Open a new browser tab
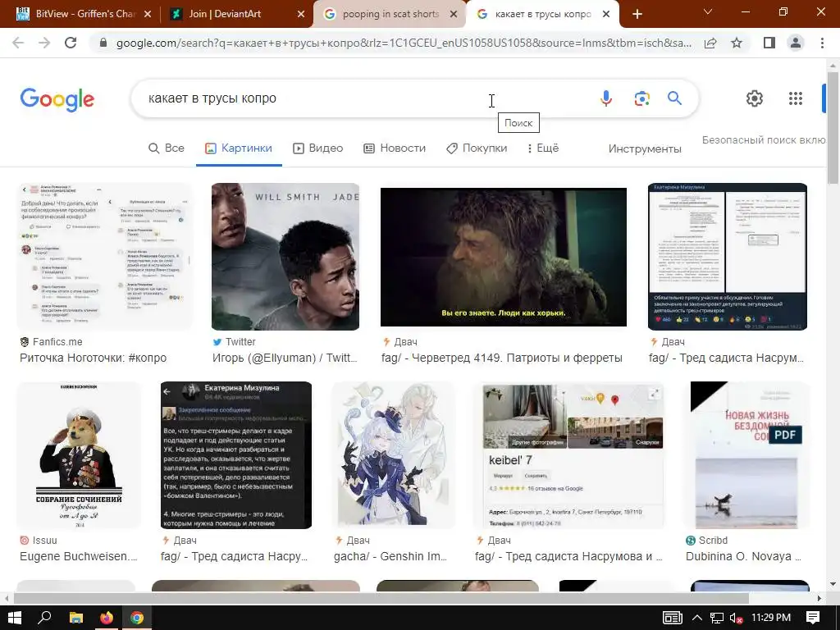The height and width of the screenshot is (630, 840). [637, 14]
